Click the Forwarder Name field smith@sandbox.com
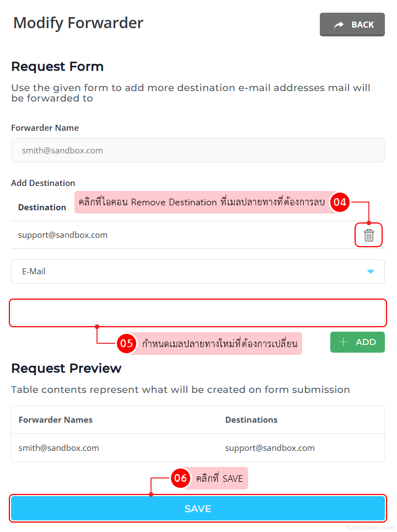Screen dimensions: 397x532 (197, 150)
